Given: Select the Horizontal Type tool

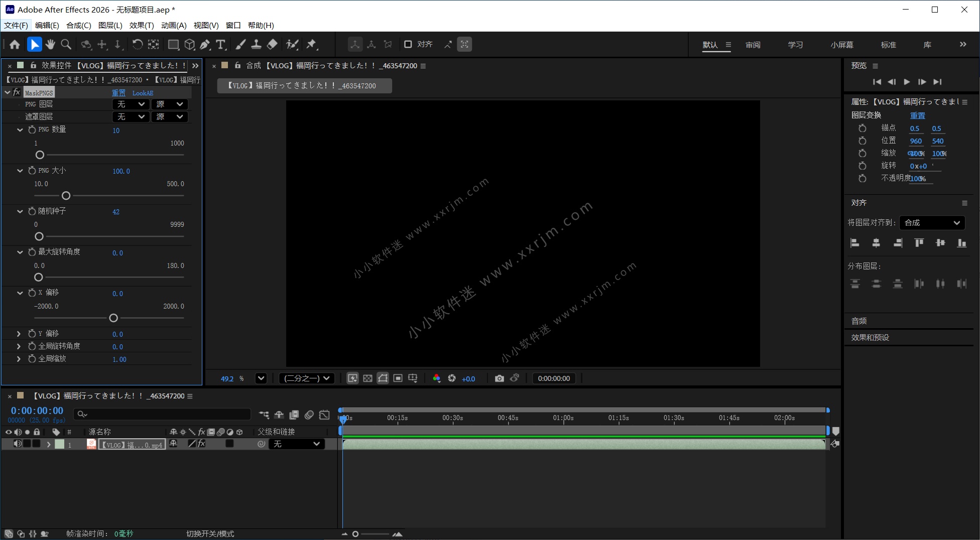Looking at the screenshot, I should pos(220,45).
